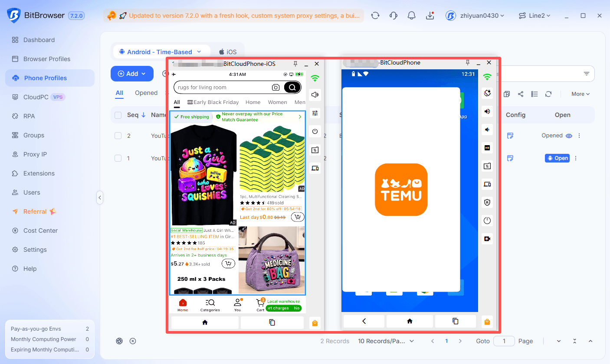Screen dimensions: 610x364
Task: Toggle HD quality icon in Android phone toolbar
Action: tap(487, 148)
